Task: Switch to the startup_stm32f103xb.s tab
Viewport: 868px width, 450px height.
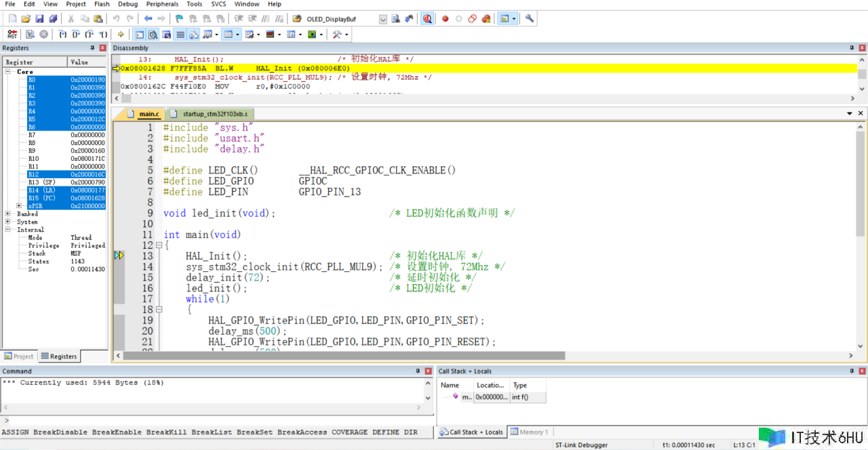Action: [x=214, y=114]
